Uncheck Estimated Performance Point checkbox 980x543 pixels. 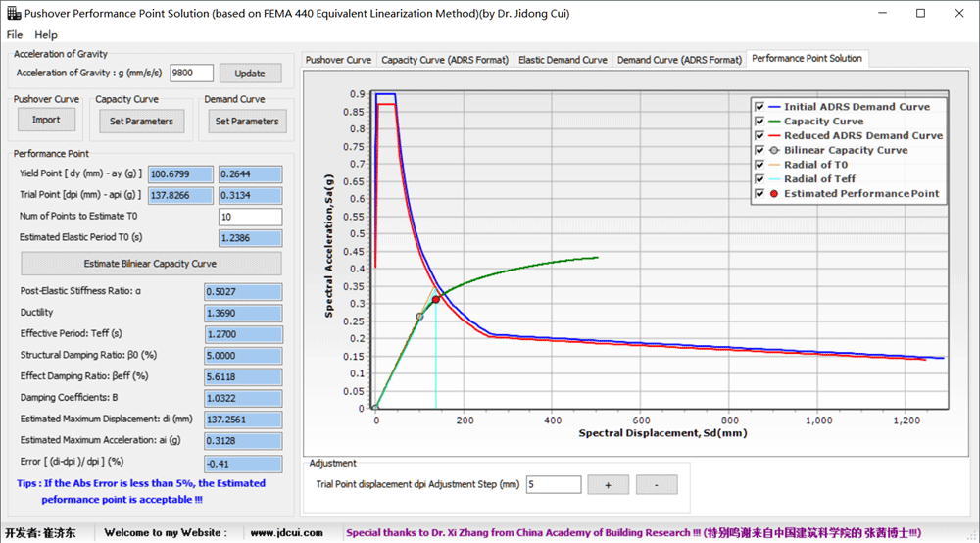click(x=759, y=194)
